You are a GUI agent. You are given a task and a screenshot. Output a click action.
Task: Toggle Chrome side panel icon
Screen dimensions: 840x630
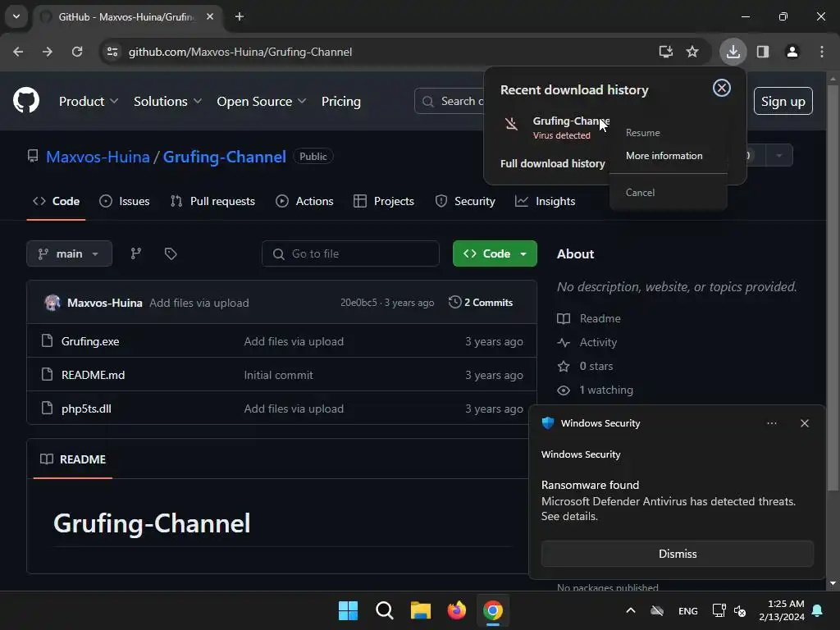tap(763, 52)
